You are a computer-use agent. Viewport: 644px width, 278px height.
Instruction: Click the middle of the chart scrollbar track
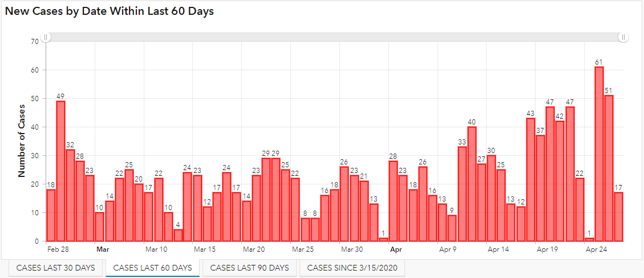[335, 37]
